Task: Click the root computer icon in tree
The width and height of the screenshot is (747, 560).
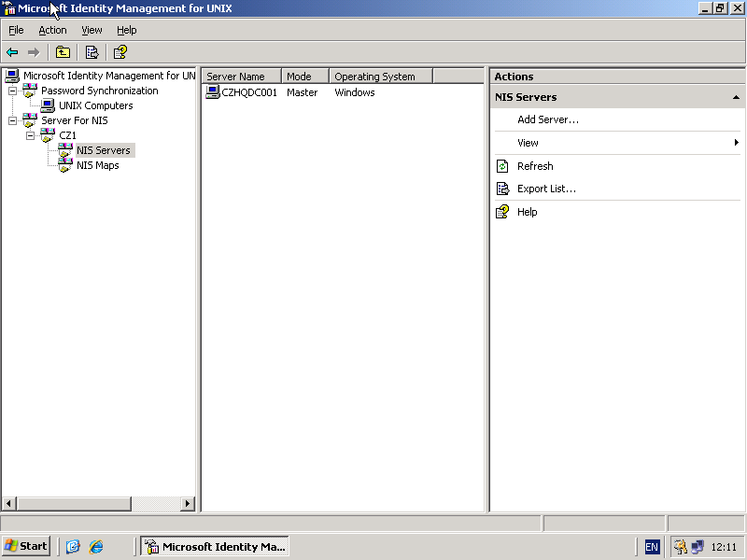Action: (x=12, y=76)
